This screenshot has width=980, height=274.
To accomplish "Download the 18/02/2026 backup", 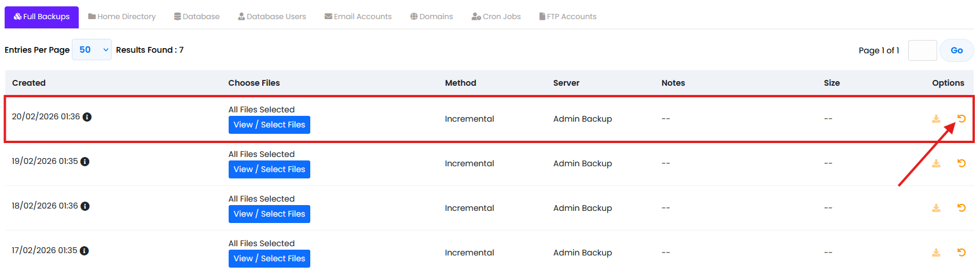I will (936, 208).
